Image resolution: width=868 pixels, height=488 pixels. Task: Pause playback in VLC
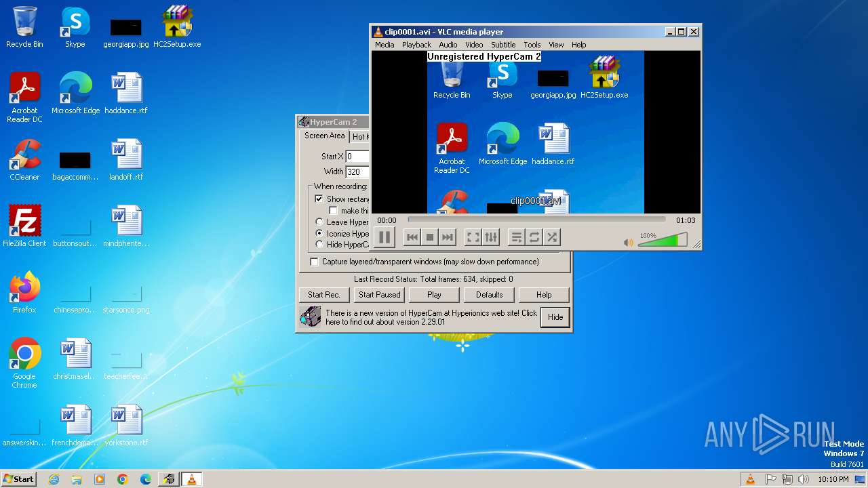pos(384,237)
